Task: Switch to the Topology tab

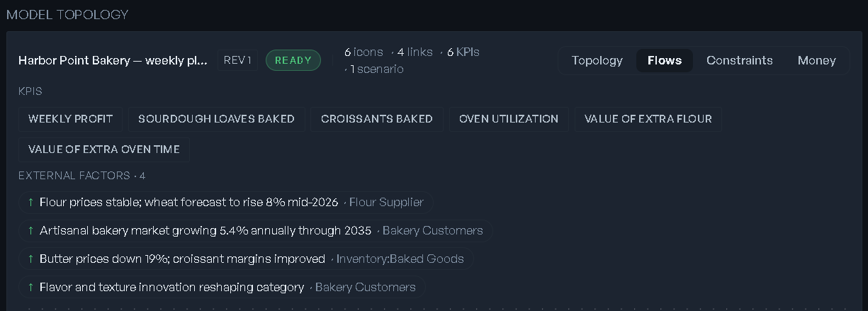Action: [597, 60]
